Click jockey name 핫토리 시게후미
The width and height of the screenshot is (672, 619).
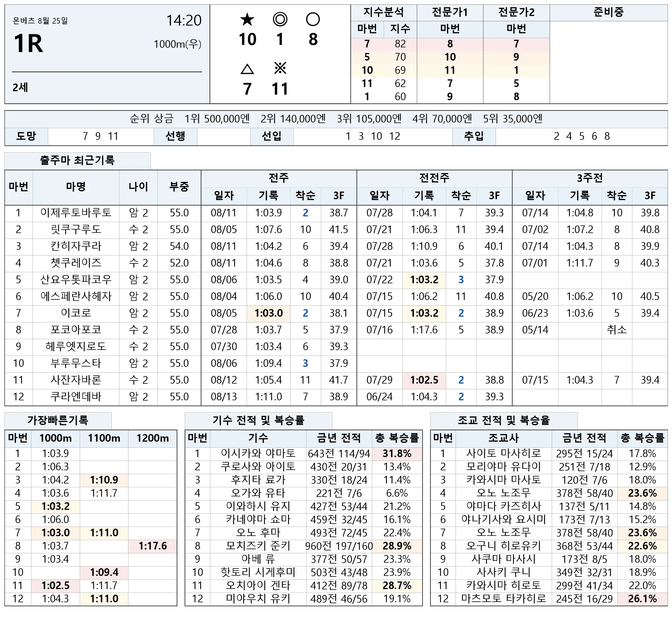258,572
